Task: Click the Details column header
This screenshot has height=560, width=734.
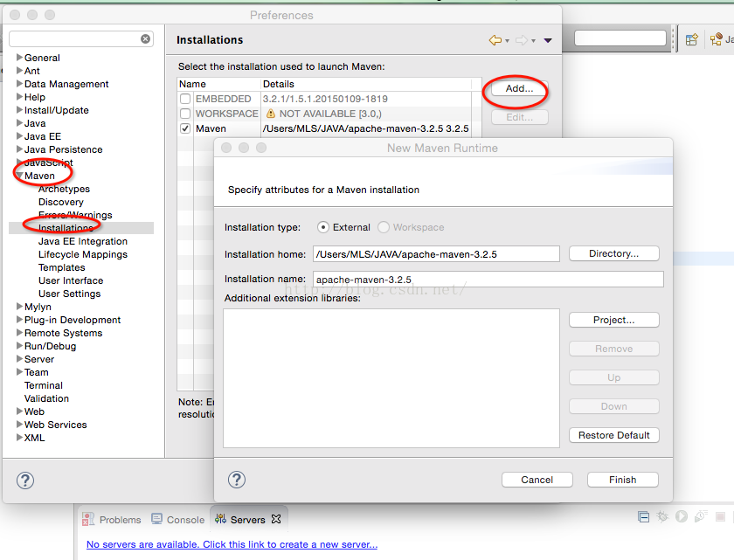Action: coord(366,84)
